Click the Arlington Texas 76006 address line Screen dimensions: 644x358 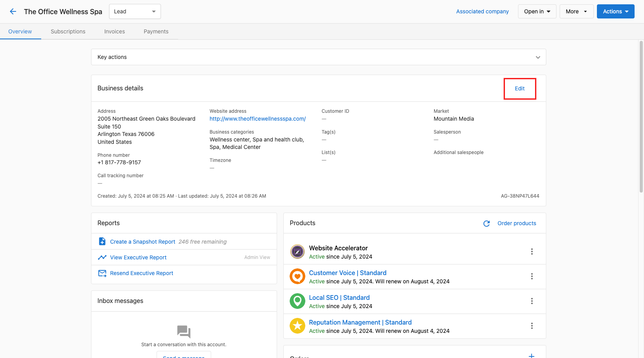pos(126,134)
